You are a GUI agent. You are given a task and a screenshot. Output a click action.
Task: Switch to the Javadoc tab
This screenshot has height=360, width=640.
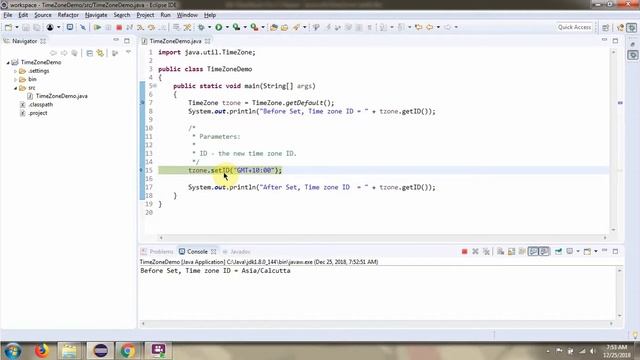tap(236, 252)
